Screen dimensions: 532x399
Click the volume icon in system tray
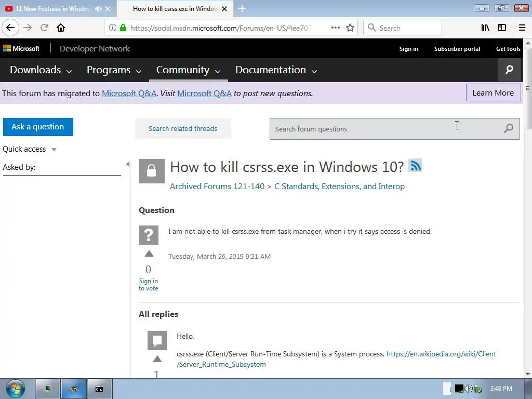468,389
